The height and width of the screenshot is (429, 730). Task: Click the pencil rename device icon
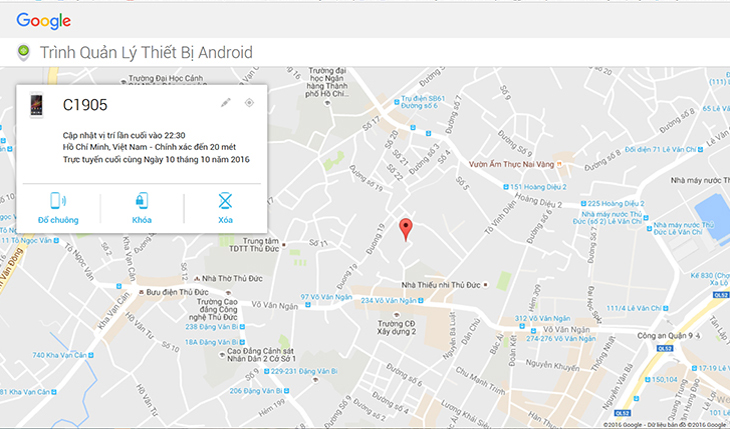coord(226,102)
